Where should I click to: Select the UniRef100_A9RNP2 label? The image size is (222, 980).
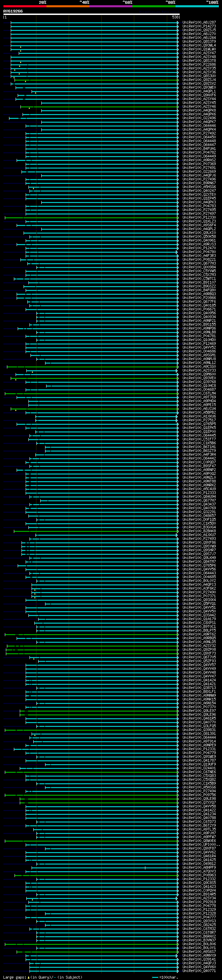[x=199, y=470]
